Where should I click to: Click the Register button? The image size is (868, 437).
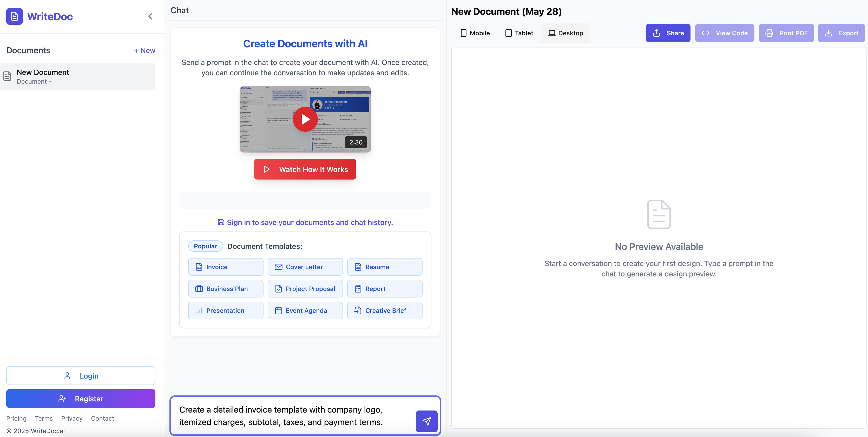click(81, 399)
